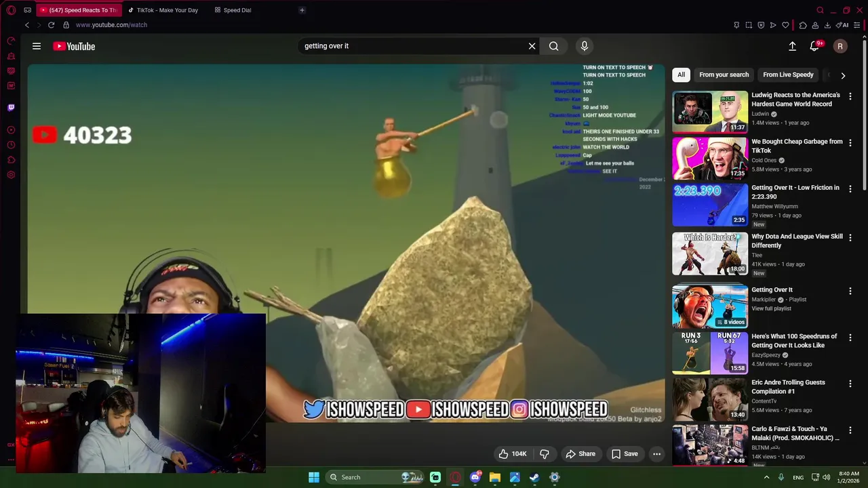Open Discord from the taskbar
This screenshot has height=488, width=868.
click(475, 477)
